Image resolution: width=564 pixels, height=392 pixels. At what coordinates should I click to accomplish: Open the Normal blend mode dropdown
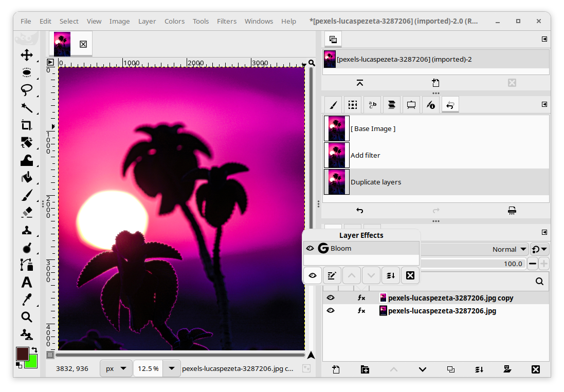click(509, 249)
